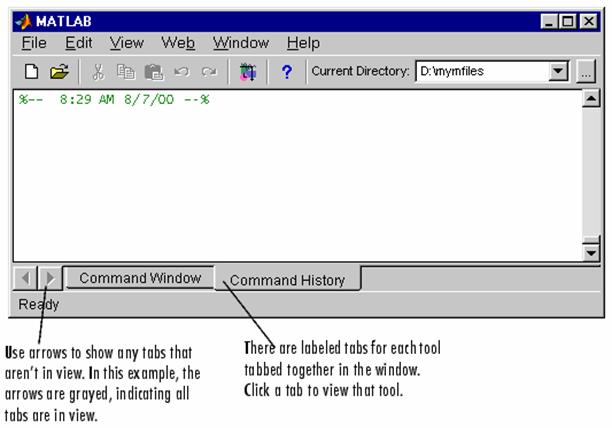Click the browse for folder (...) button
Viewport: 612px width, 428px height.
coord(586,72)
